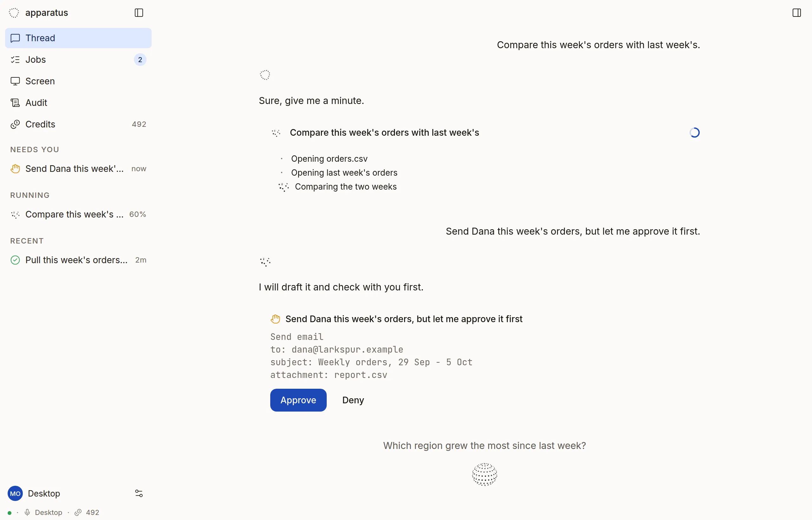This screenshot has width=812, height=520.
Task: Click the credits icon in the status bar
Action: click(78, 513)
